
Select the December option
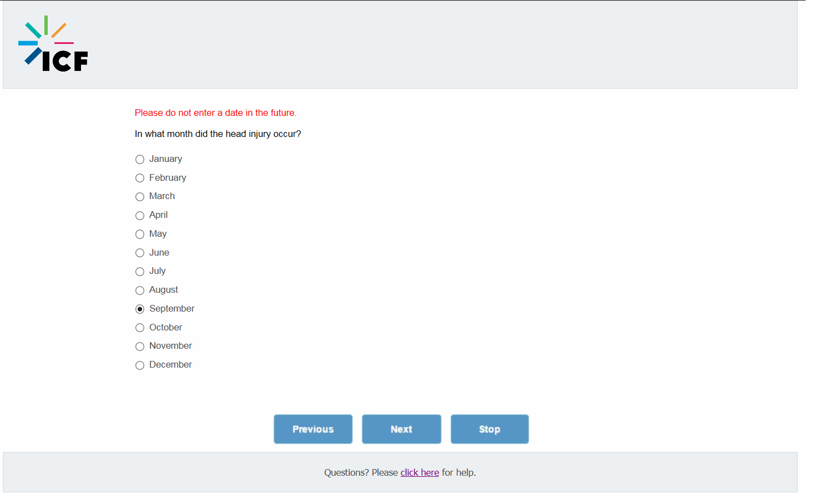[x=140, y=365]
